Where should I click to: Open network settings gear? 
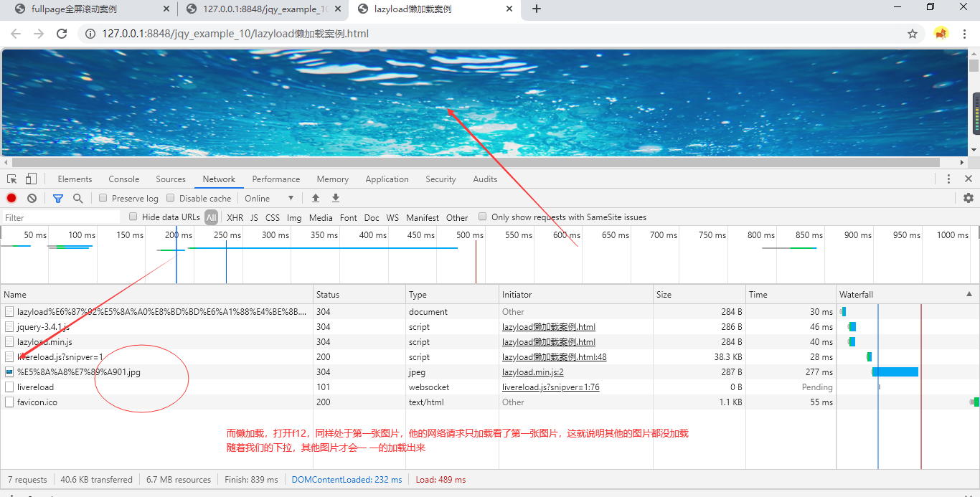click(969, 199)
